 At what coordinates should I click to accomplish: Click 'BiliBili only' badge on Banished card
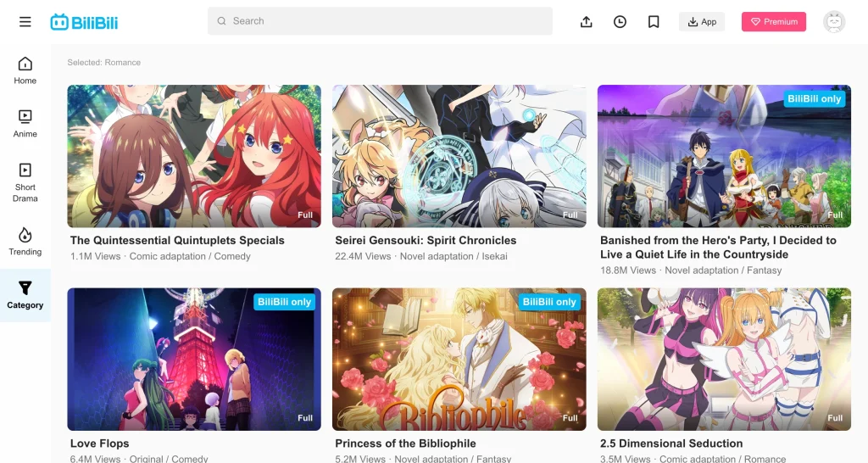pos(815,98)
